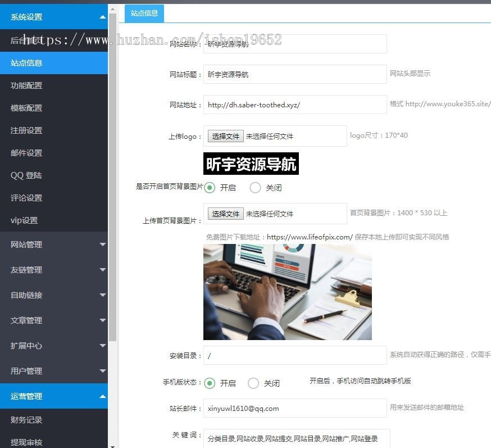The width and height of the screenshot is (491, 448).
Task: Open QQ 登陆 settings
Action: (54, 175)
